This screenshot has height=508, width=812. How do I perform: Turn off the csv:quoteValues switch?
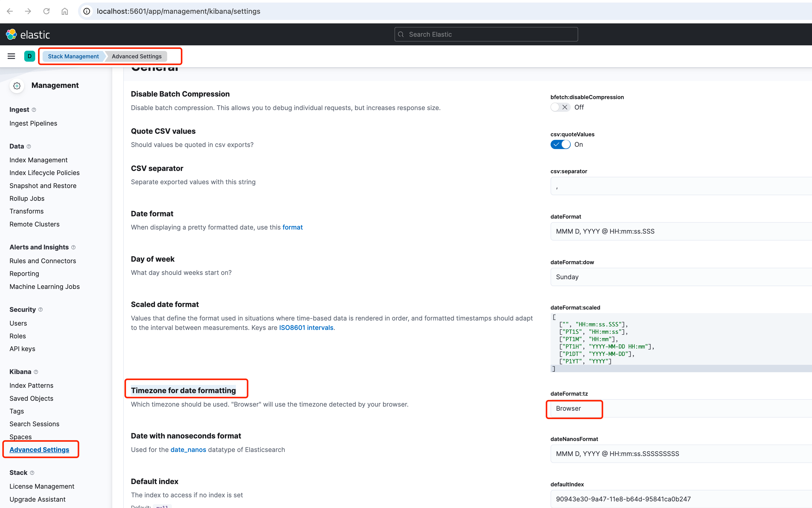pos(560,144)
